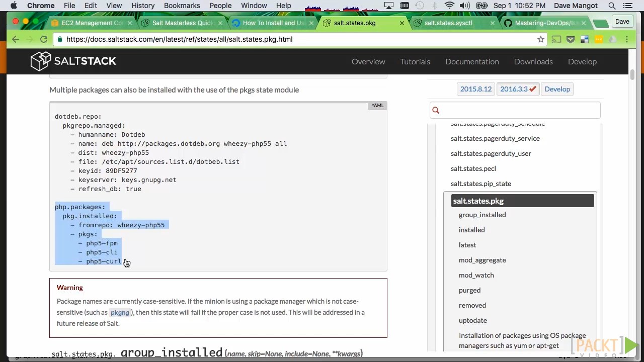Open the Overview nav link
This screenshot has width=644, height=362.
coord(368,61)
